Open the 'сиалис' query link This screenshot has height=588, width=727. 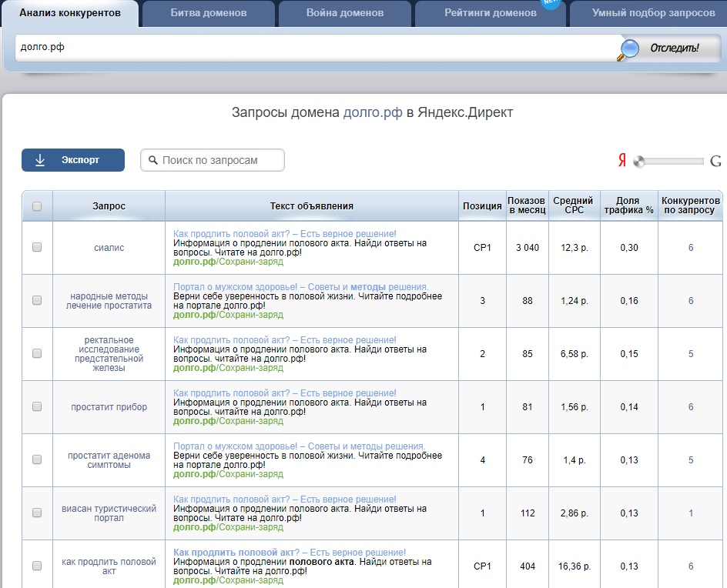(x=109, y=248)
